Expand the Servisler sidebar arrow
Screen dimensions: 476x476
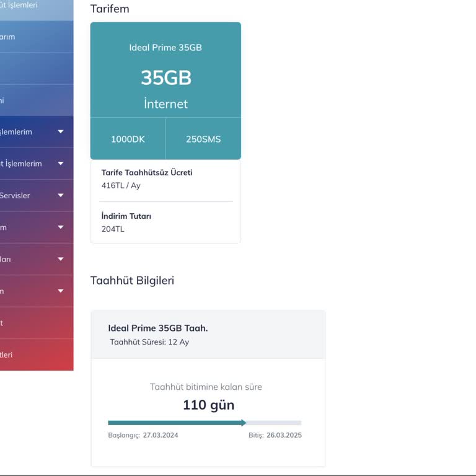61,195
